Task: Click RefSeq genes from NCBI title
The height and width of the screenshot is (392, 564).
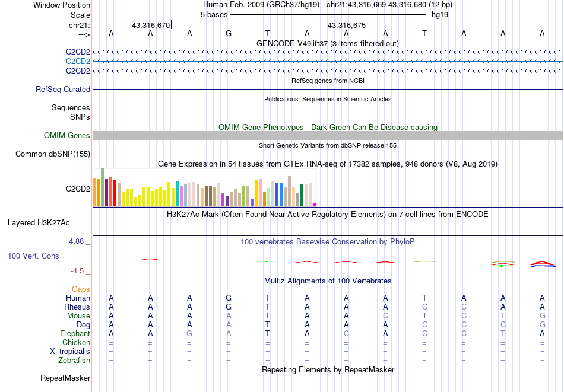Action: 328,81
